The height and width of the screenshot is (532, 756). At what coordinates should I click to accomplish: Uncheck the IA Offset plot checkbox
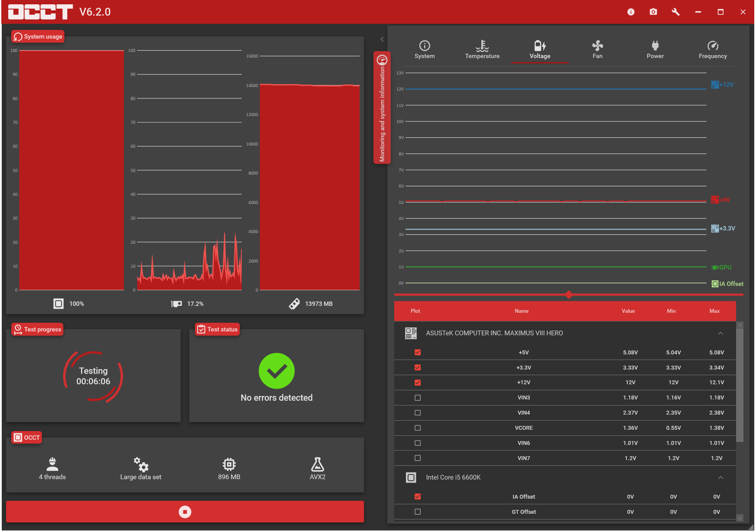(418, 496)
